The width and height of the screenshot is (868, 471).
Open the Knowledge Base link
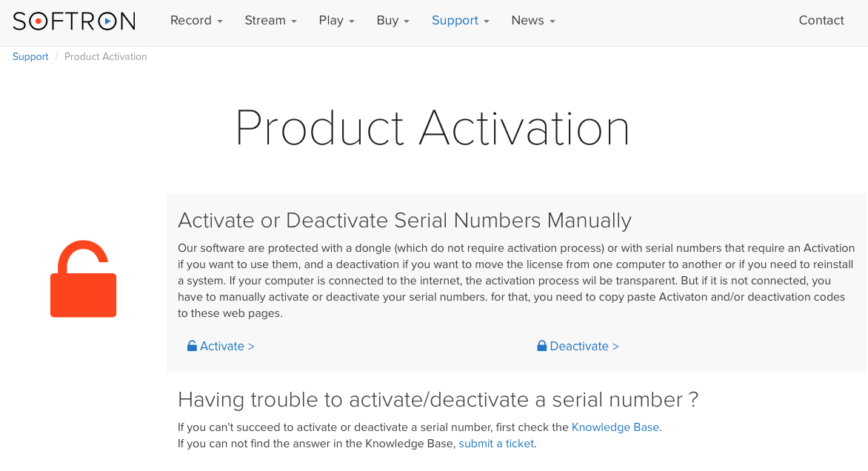(x=615, y=427)
